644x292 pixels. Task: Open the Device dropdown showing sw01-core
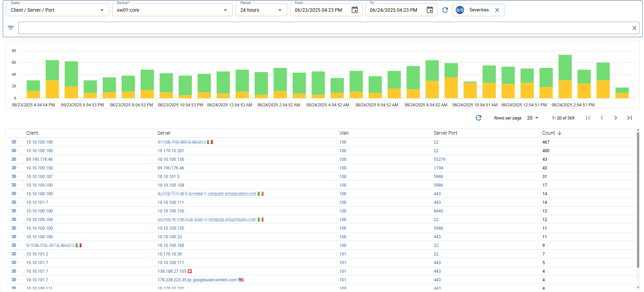coord(172,10)
